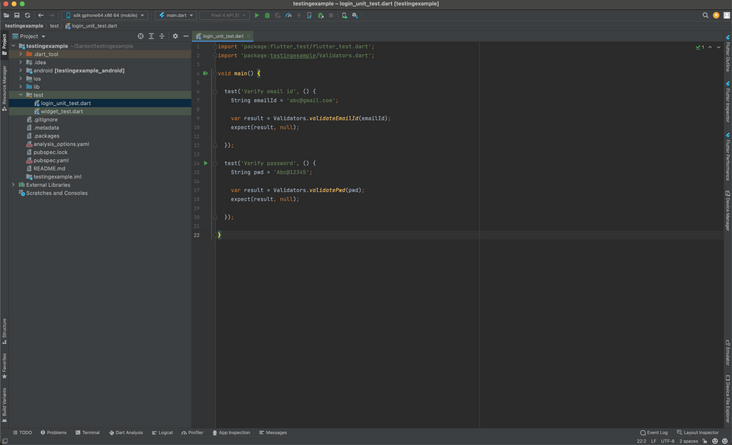Toggle the Dart Analysis tool window
This screenshot has height=445, width=732.
[x=126, y=433]
